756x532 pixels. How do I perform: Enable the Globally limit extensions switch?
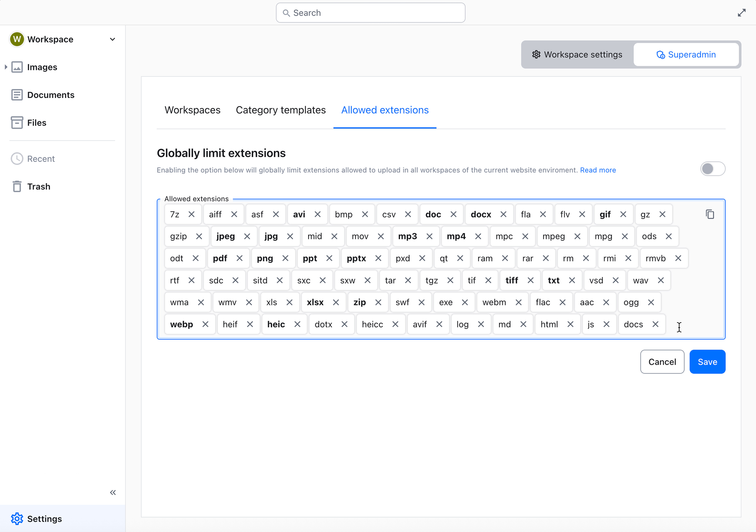[713, 169]
